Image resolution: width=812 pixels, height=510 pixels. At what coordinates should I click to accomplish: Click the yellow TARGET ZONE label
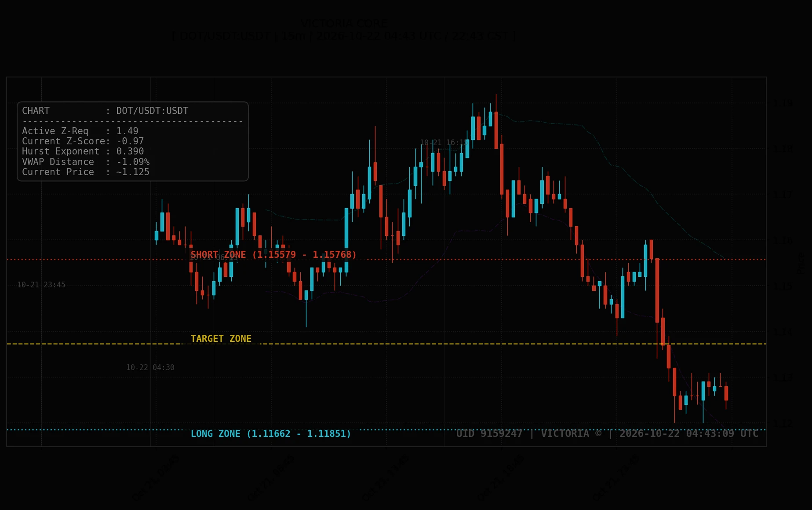[221, 339]
